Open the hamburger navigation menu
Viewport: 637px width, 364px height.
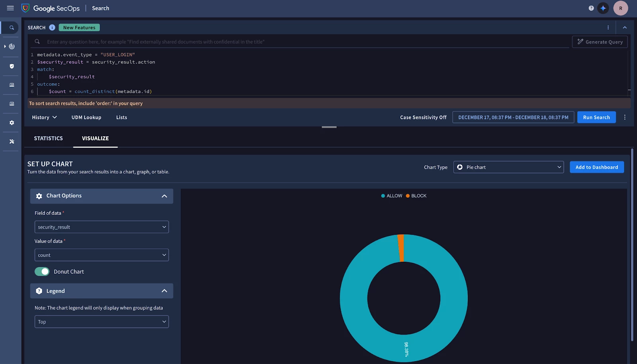(x=10, y=8)
